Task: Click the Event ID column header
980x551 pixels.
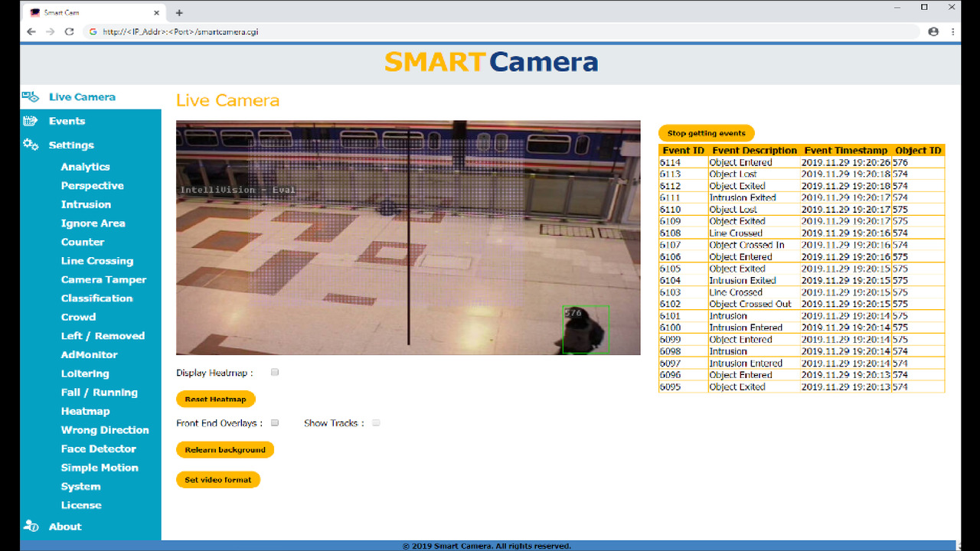Action: point(683,151)
